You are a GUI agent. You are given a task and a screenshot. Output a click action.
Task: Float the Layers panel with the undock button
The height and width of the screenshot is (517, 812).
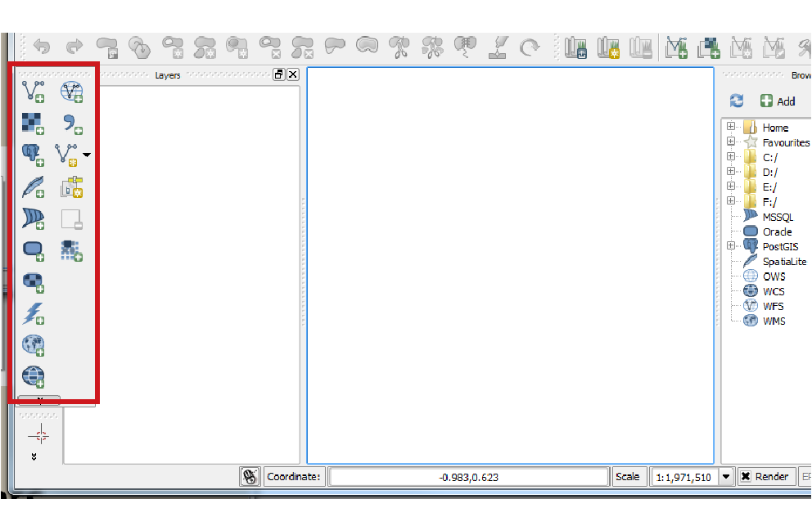point(278,74)
